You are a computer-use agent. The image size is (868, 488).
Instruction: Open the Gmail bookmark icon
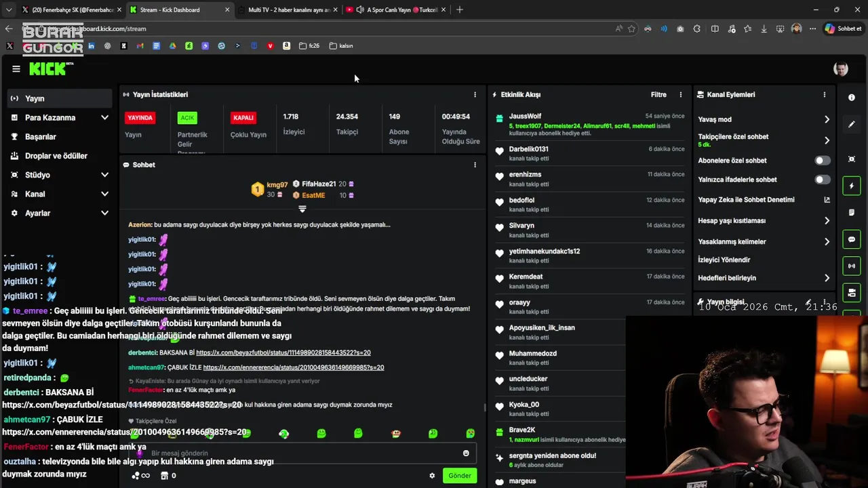(x=140, y=46)
